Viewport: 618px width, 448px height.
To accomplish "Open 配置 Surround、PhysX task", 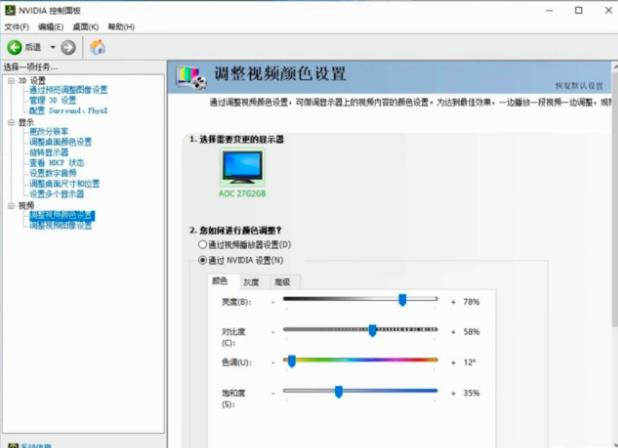I will point(68,110).
